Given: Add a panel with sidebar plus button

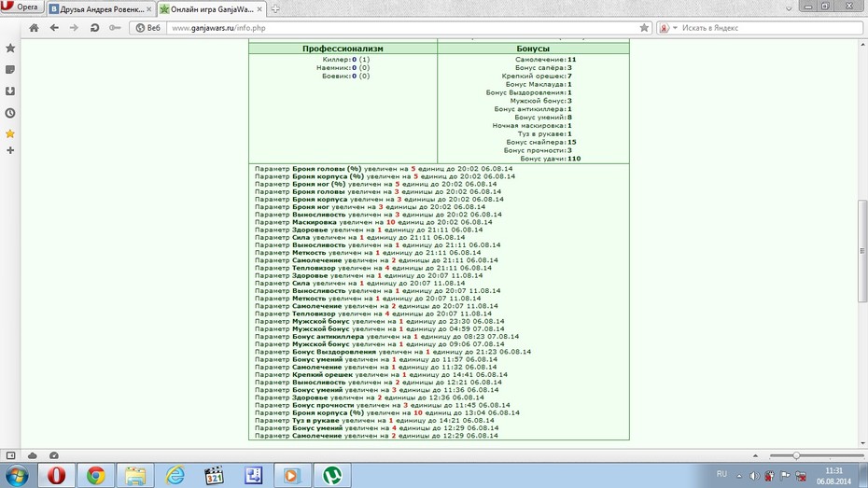Looking at the screenshot, I should coord(10,150).
